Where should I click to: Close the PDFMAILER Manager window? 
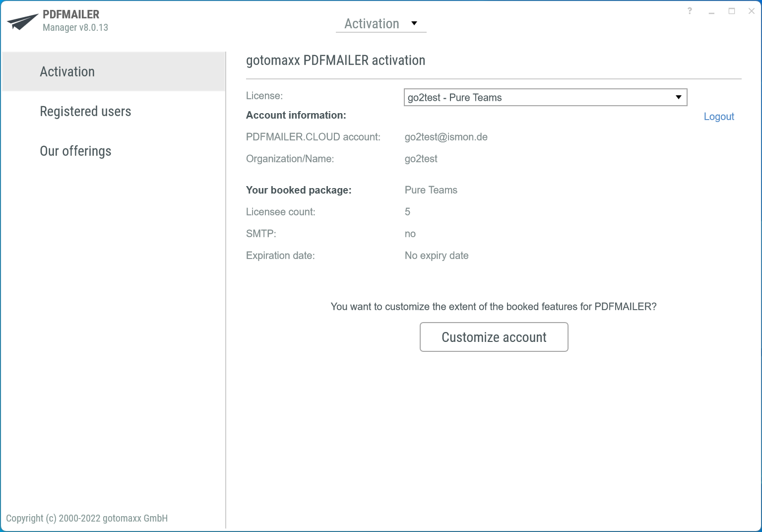point(752,11)
